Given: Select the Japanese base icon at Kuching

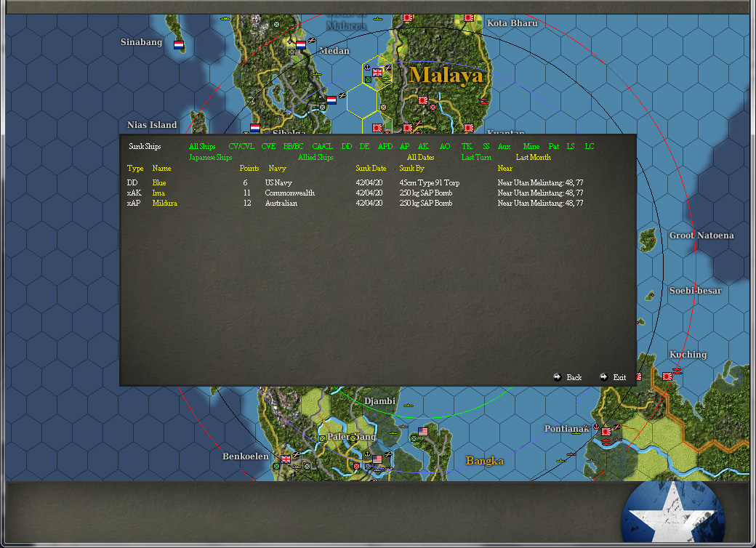Looking at the screenshot, I should pos(667,376).
